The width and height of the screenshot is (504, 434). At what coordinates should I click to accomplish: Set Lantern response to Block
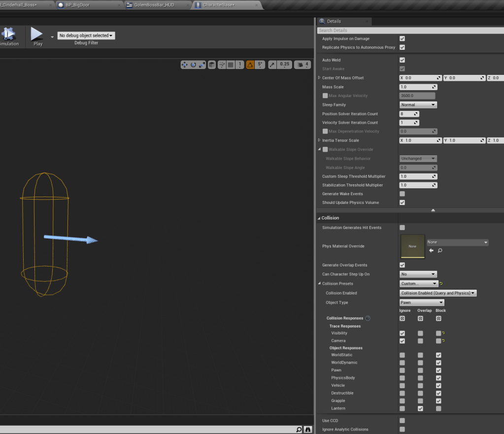pyautogui.click(x=438, y=408)
